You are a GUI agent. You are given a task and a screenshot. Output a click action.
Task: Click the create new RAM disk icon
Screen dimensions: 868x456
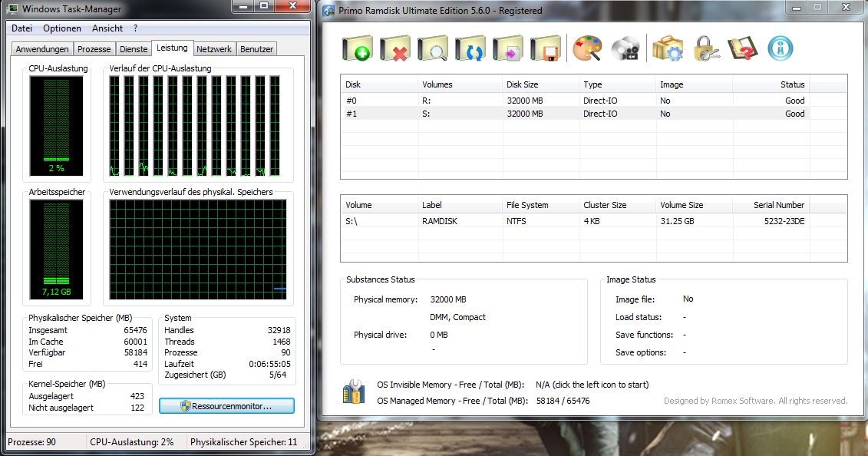point(357,48)
